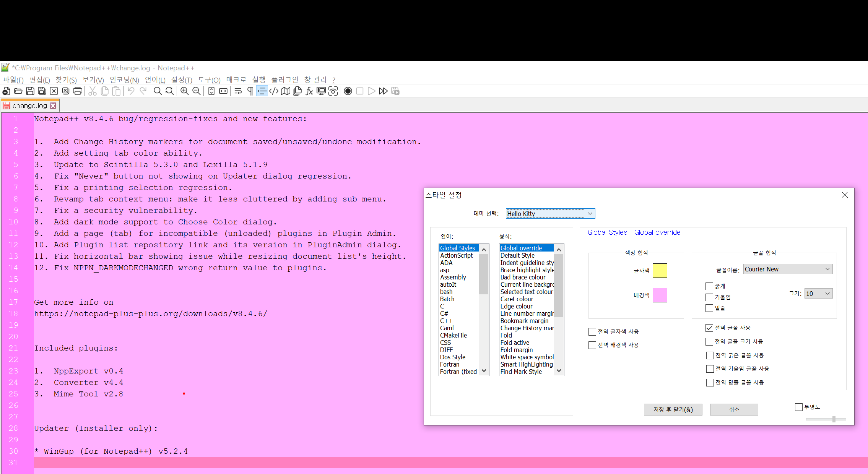Click the show all characters pilcrow icon
Screen dimensions: 868x474
coord(250,91)
